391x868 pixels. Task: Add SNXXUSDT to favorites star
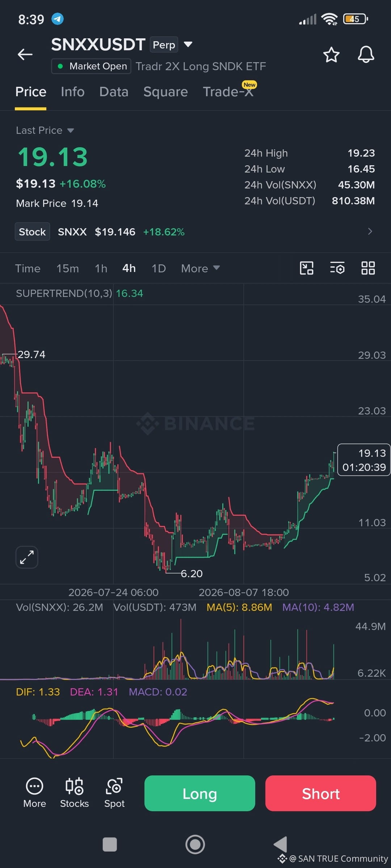pos(331,55)
